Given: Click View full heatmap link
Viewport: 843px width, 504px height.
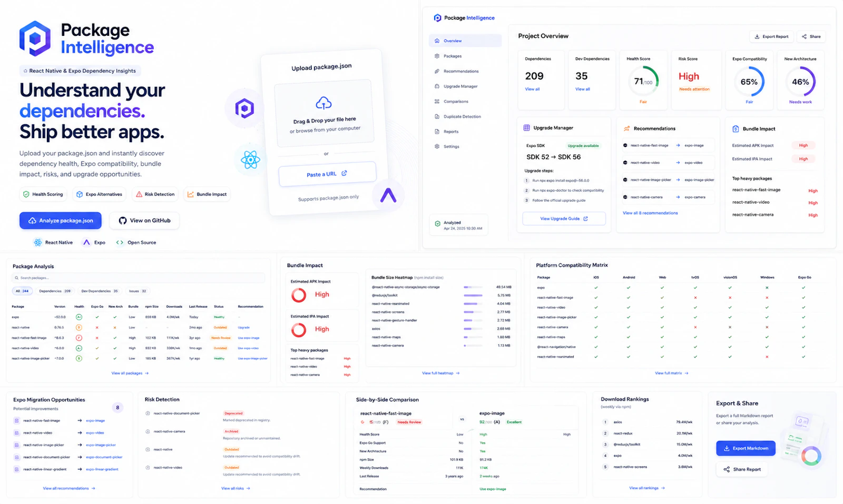Looking at the screenshot, I should pos(441,373).
